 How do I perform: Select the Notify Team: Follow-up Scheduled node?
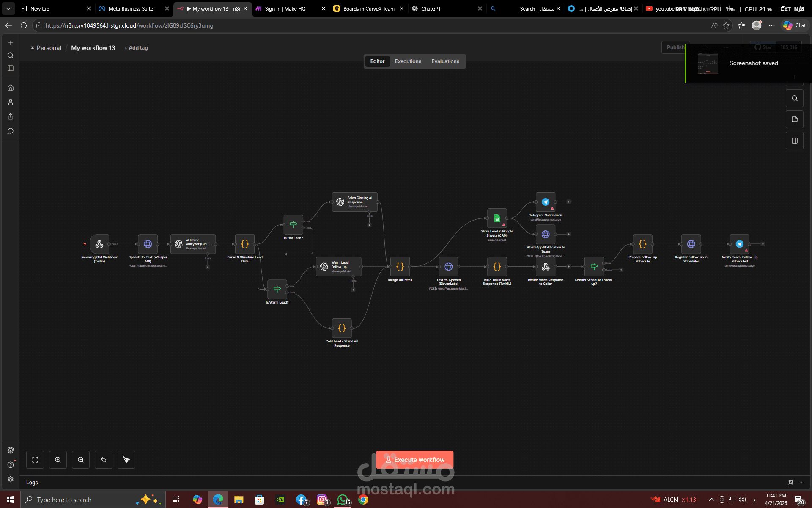point(740,244)
